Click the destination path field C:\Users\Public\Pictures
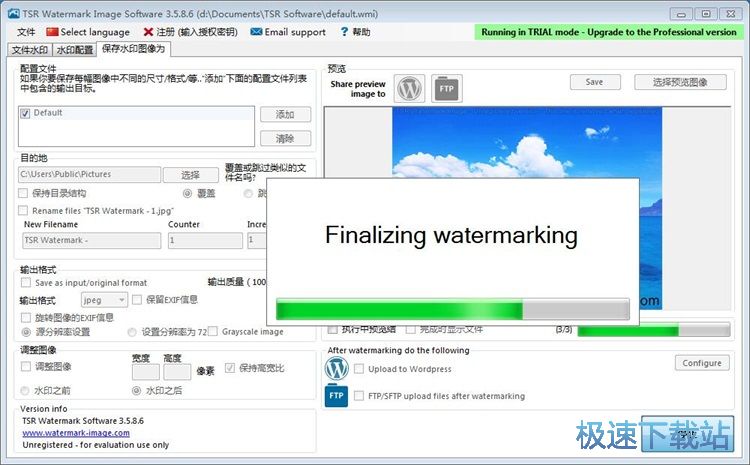 pos(89,175)
